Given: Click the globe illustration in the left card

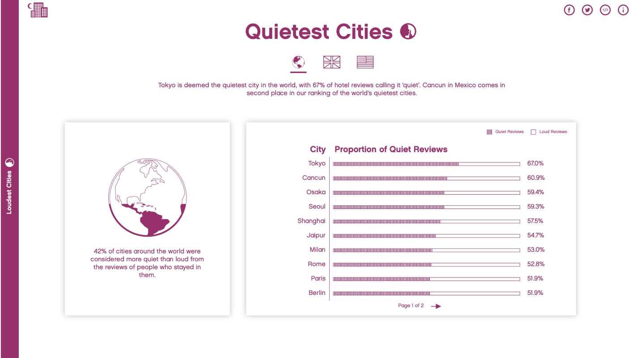Looking at the screenshot, I should coord(148,197).
